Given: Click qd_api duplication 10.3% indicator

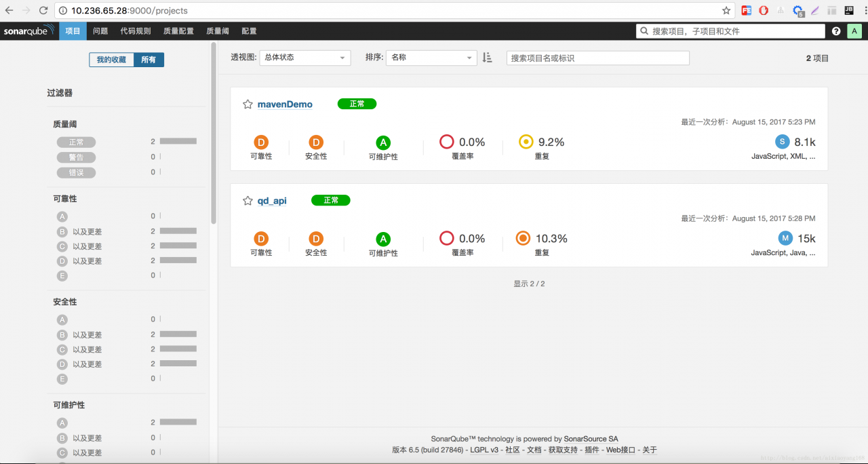Looking at the screenshot, I should [x=523, y=239].
